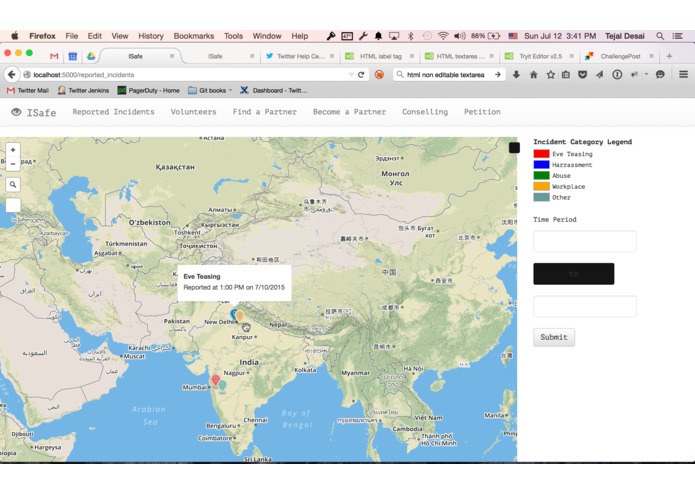Image resolution: width=695 pixels, height=494 pixels.
Task: Expand the Git books bookmark folder
Action: pyautogui.click(x=210, y=90)
